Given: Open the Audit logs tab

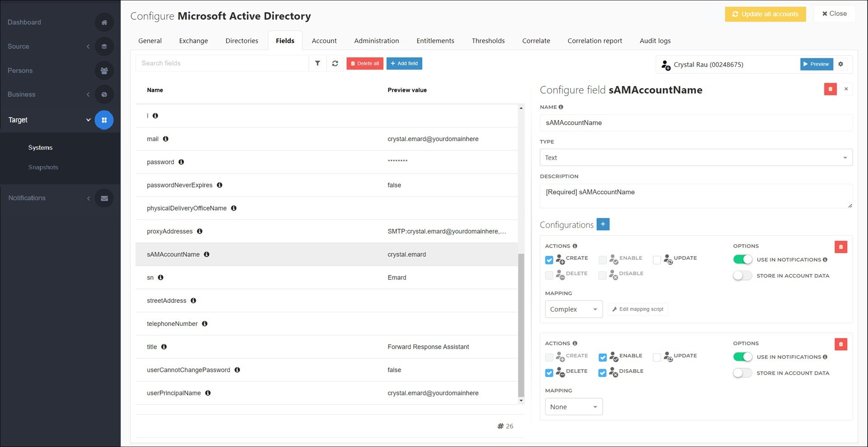Looking at the screenshot, I should click(x=655, y=41).
